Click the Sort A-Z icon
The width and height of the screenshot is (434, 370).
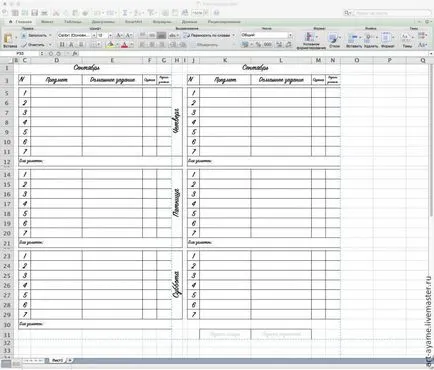pos(137,13)
